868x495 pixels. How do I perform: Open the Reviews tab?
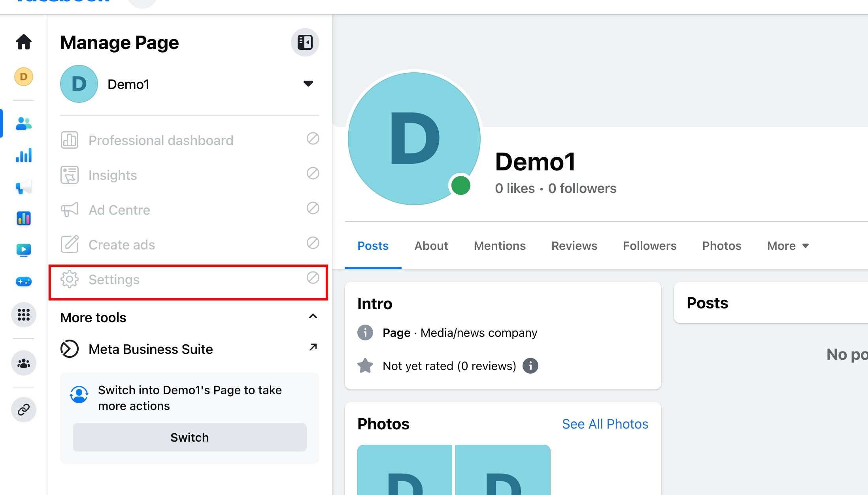(574, 246)
